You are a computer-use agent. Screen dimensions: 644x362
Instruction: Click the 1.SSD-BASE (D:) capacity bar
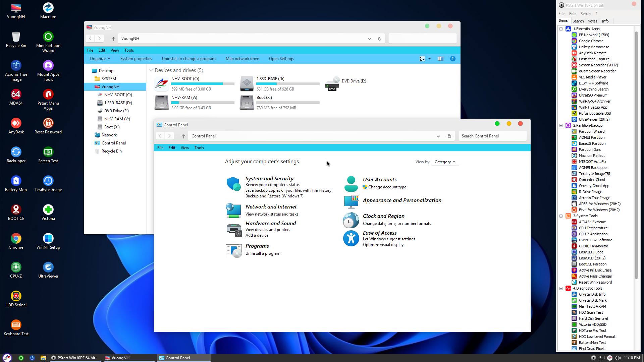[288, 84]
